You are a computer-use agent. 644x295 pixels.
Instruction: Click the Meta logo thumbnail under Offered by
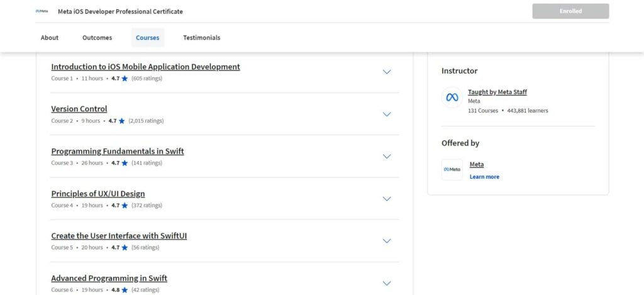(452, 169)
